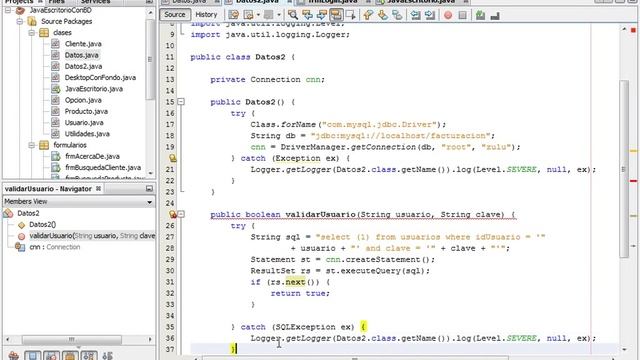Click the Shift Line Left icon

pyautogui.click(x=416, y=15)
